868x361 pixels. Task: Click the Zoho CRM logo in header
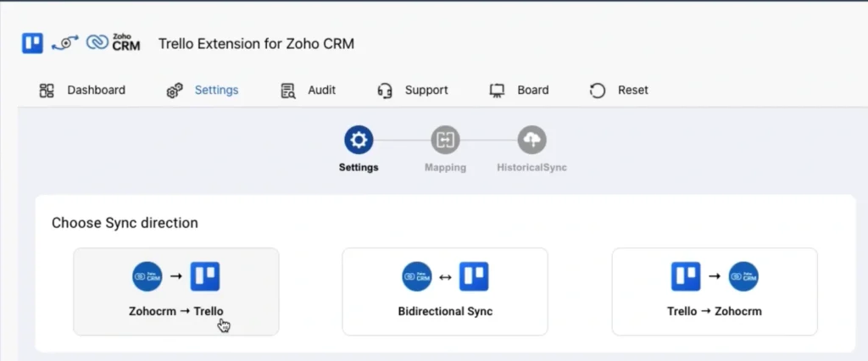(113, 42)
